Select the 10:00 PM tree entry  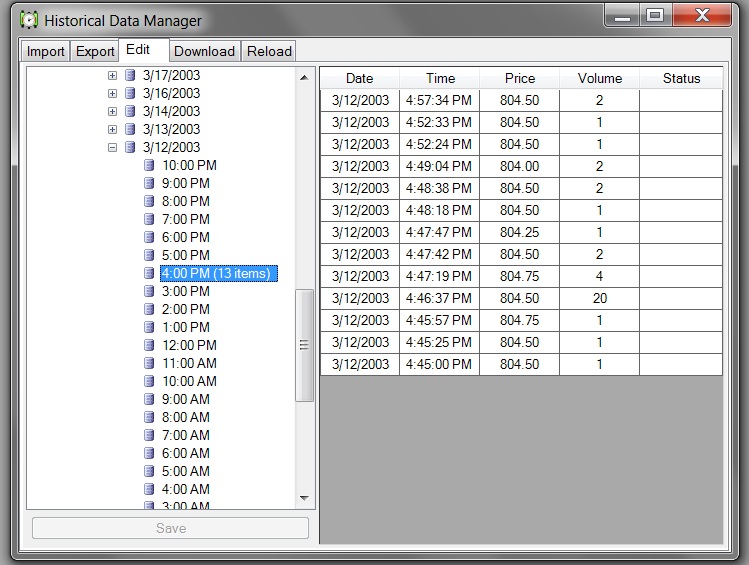click(189, 165)
